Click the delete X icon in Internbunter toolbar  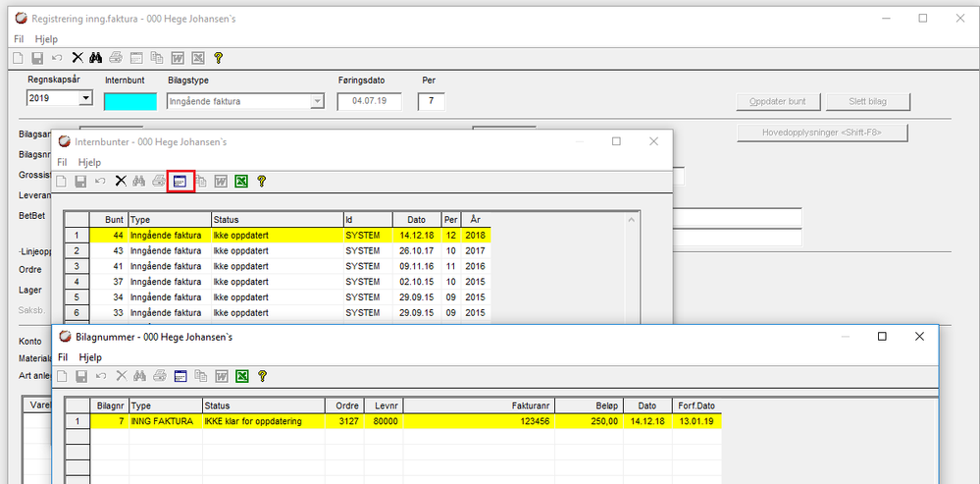(121, 181)
